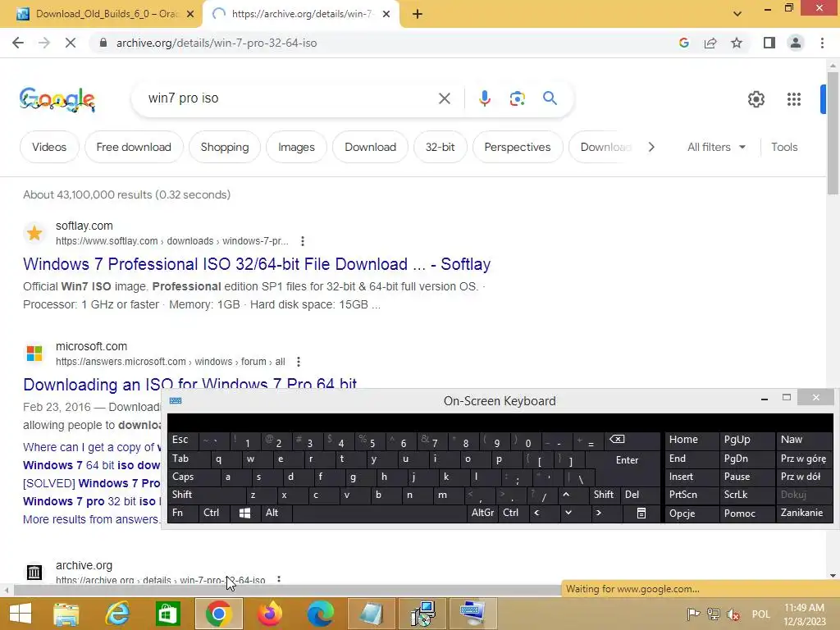Screen dimensions: 840x630
Task: Select the Perspectives filter chip
Action: coord(518,147)
